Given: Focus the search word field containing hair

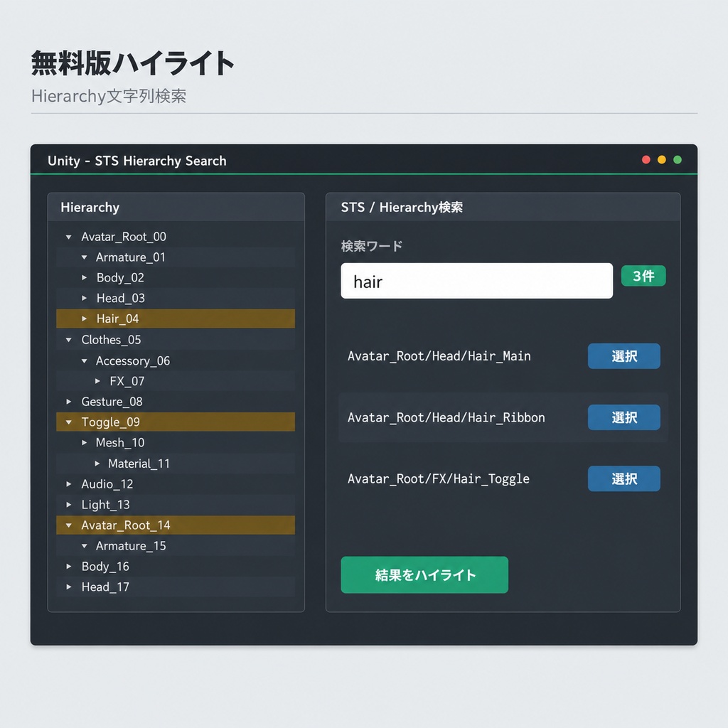Looking at the screenshot, I should tap(477, 281).
